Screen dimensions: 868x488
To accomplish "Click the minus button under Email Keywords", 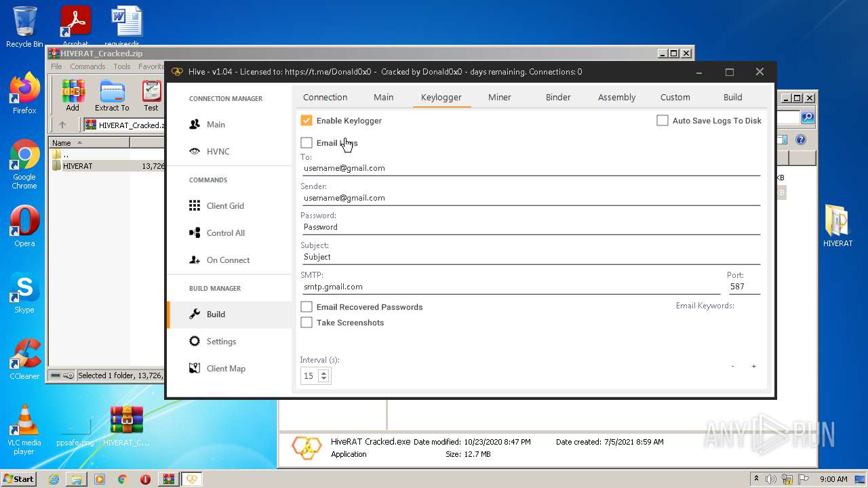I will click(x=732, y=367).
